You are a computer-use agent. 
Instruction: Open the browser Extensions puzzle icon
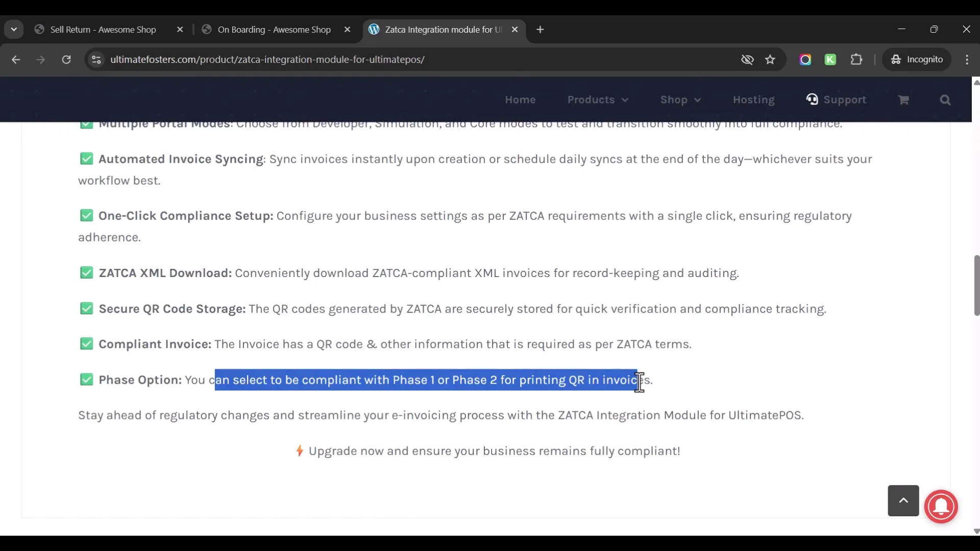click(856, 60)
